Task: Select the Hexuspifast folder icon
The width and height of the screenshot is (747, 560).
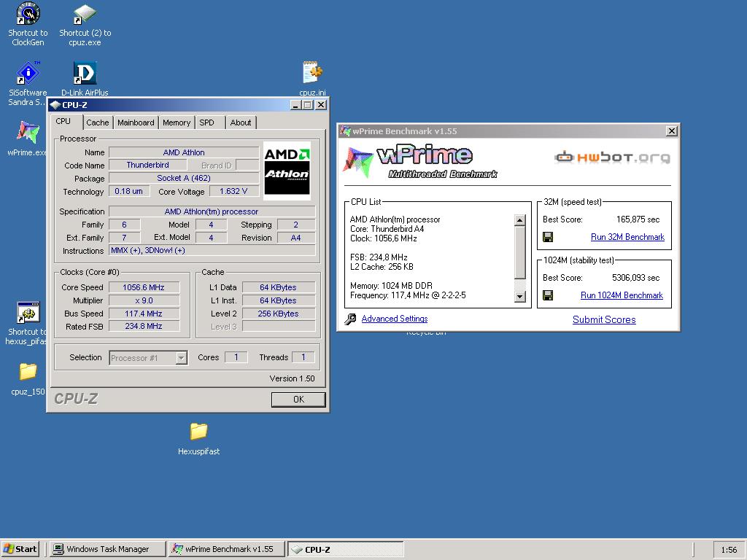Action: tap(198, 432)
